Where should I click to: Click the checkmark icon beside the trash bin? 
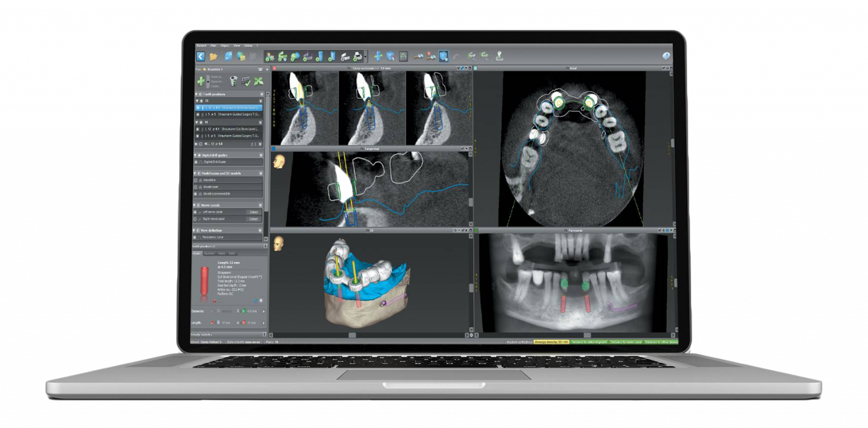pos(246,81)
